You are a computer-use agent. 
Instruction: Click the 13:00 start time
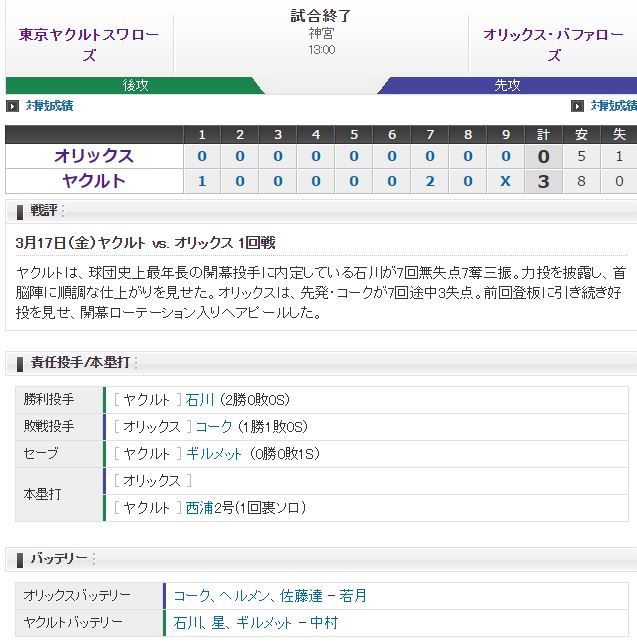click(x=322, y=50)
